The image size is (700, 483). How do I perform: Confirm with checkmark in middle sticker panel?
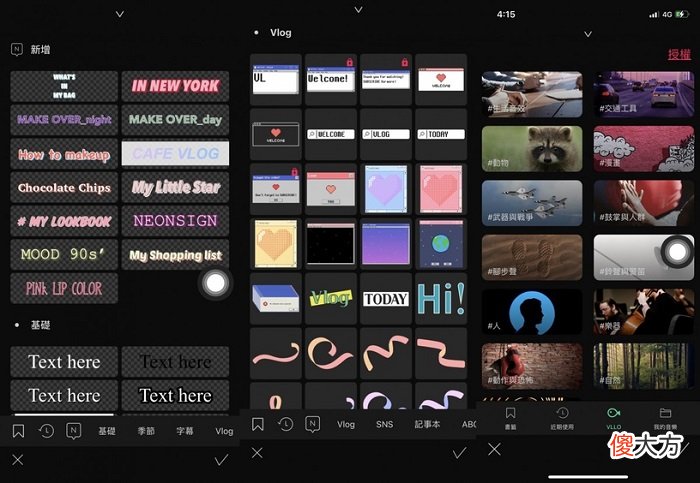(x=459, y=453)
